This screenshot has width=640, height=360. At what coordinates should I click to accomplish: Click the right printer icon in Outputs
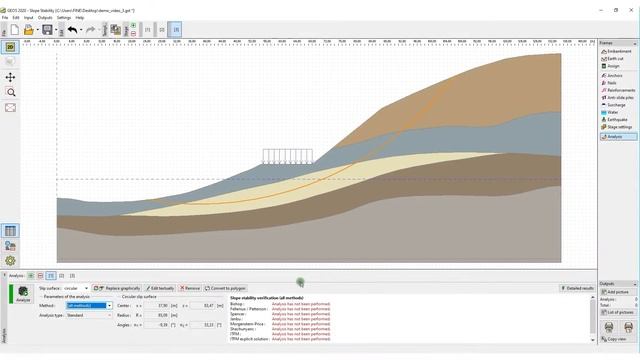[628, 327]
